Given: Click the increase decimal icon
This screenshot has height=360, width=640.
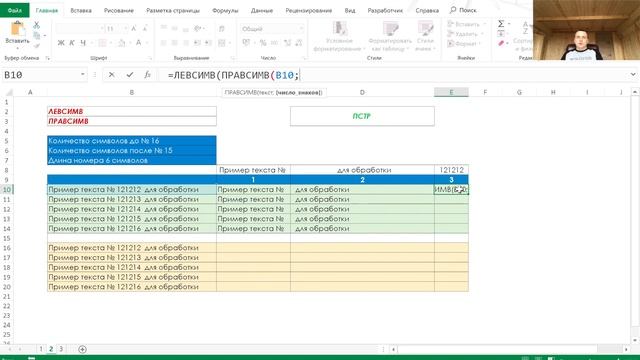Looking at the screenshot, I should point(287,43).
